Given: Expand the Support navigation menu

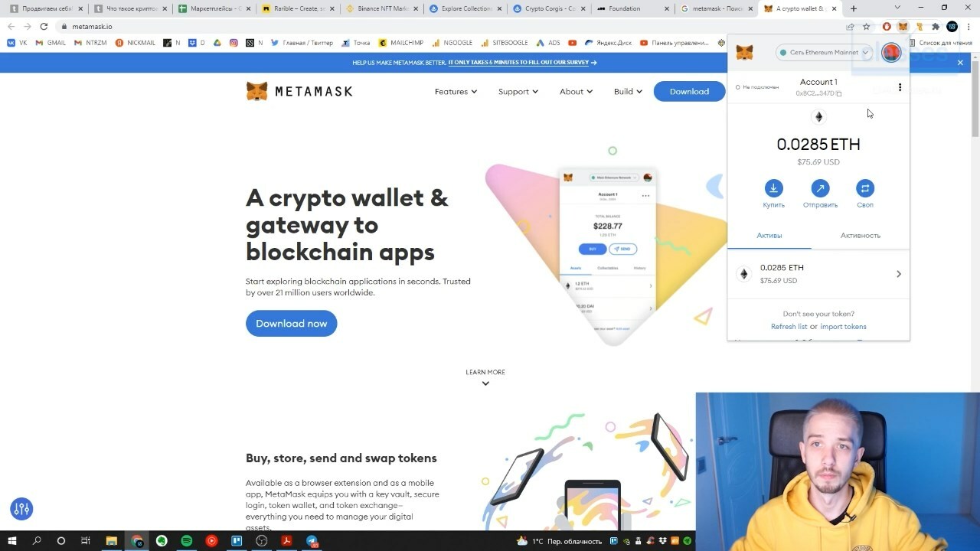Looking at the screenshot, I should click(518, 92).
